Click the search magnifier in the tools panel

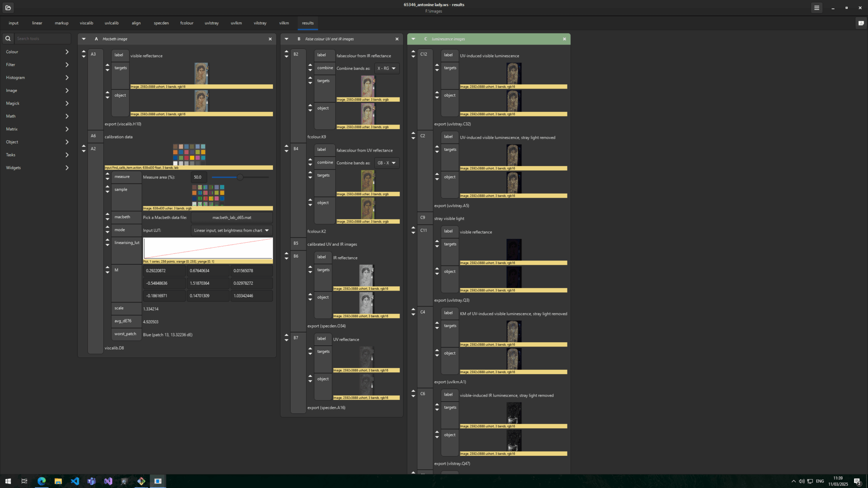[8, 39]
